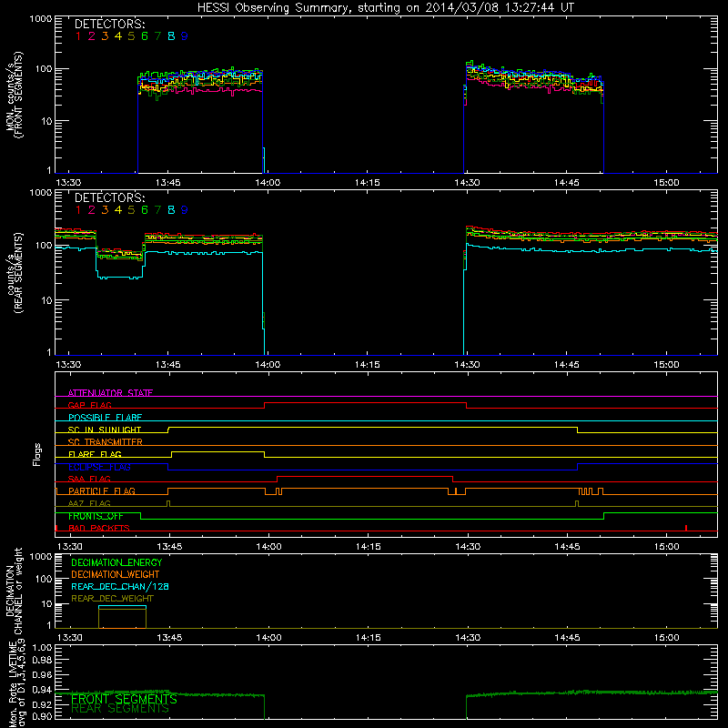Select the BAD_PACKETS flag label
This screenshot has width=728, height=728.
tap(99, 528)
